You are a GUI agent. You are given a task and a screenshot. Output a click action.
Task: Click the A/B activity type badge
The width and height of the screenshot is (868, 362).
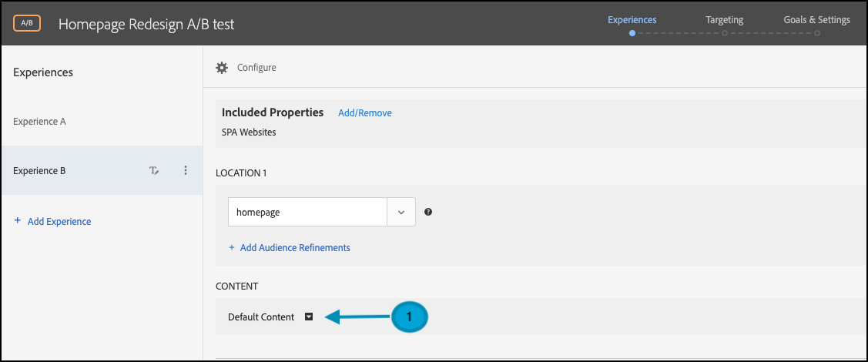26,23
